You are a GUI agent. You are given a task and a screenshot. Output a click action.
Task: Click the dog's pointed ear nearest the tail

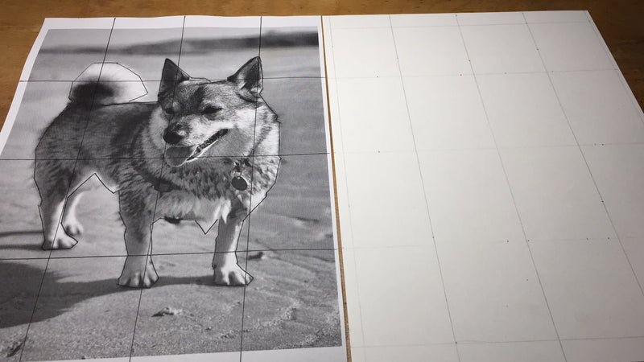pyautogui.click(x=171, y=76)
